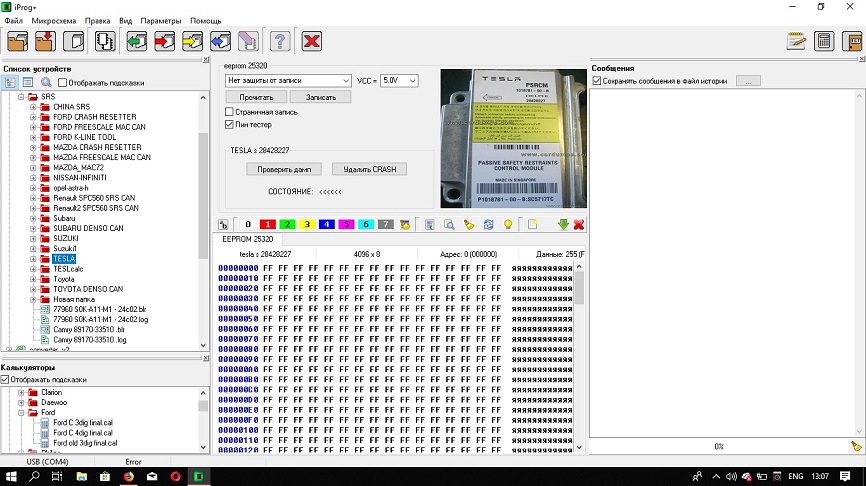
Task: Open Firefox from the Windows taskbar
Action: point(129,476)
